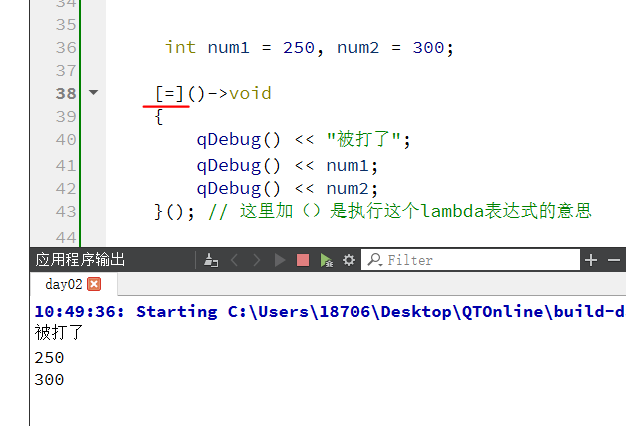Click output line '被打了'
Image resolution: width=626 pixels, height=426 pixels.
coord(59,333)
